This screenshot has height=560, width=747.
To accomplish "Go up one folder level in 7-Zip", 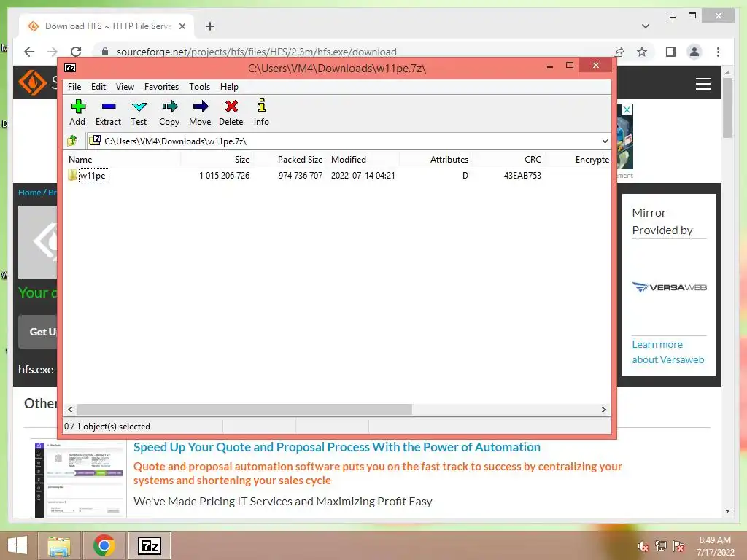I will point(72,141).
